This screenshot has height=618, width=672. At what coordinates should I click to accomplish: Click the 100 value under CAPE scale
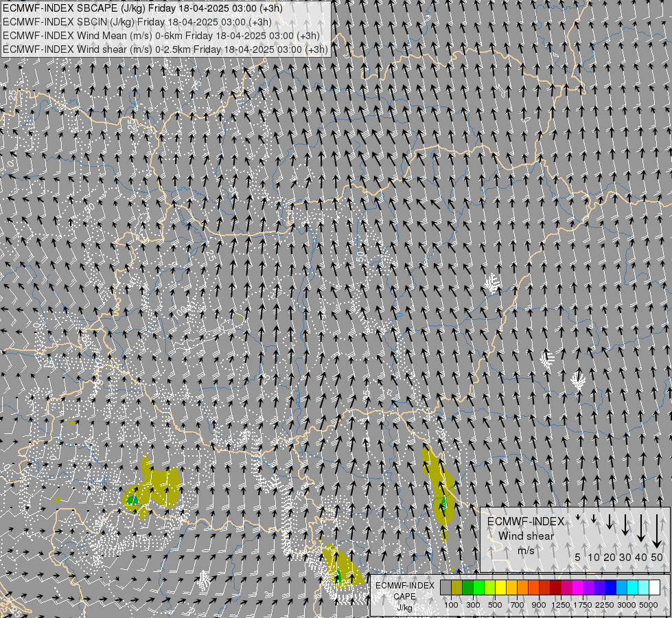click(x=451, y=605)
